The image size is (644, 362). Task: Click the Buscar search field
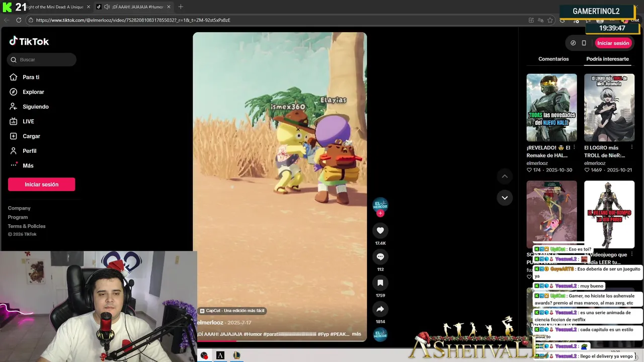(x=42, y=60)
